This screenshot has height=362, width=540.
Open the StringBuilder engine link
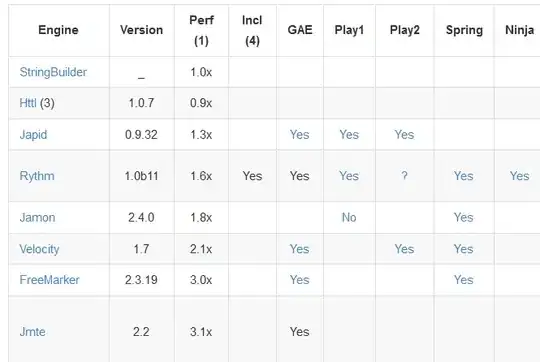click(53, 72)
